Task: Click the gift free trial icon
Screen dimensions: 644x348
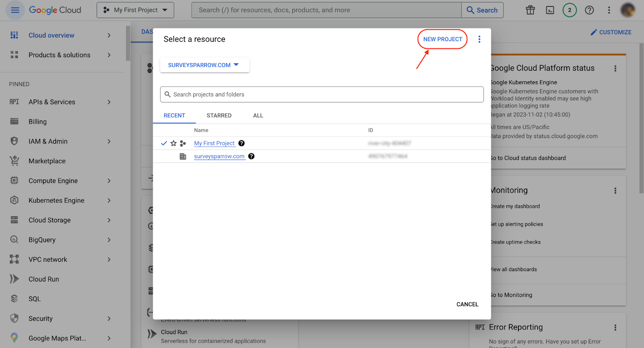Action: point(530,10)
